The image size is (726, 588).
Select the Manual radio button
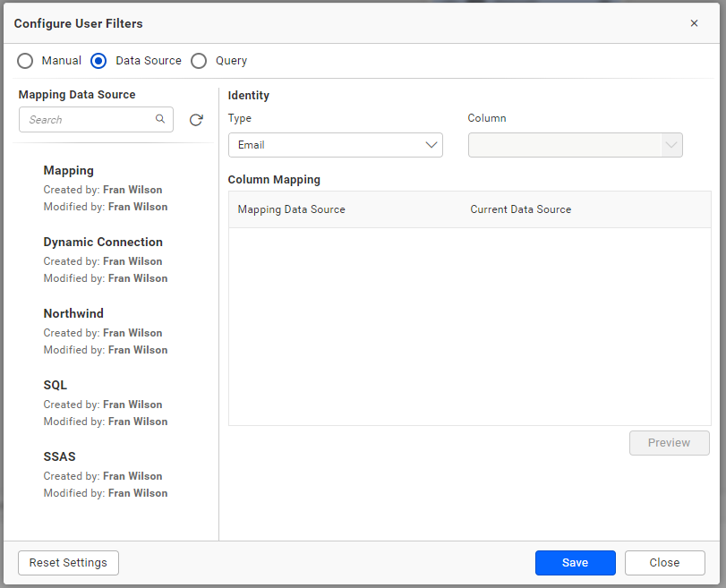pyautogui.click(x=25, y=61)
